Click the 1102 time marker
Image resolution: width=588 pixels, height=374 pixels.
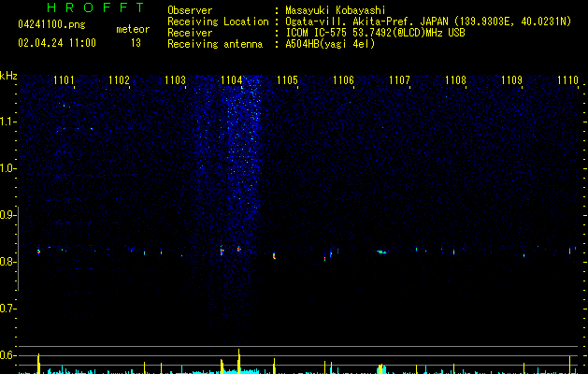coord(119,80)
